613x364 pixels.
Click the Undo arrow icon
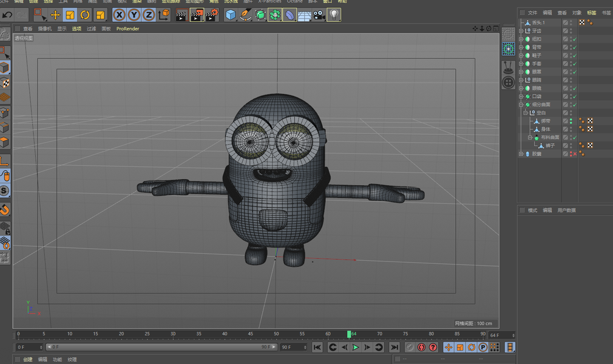coord(7,15)
